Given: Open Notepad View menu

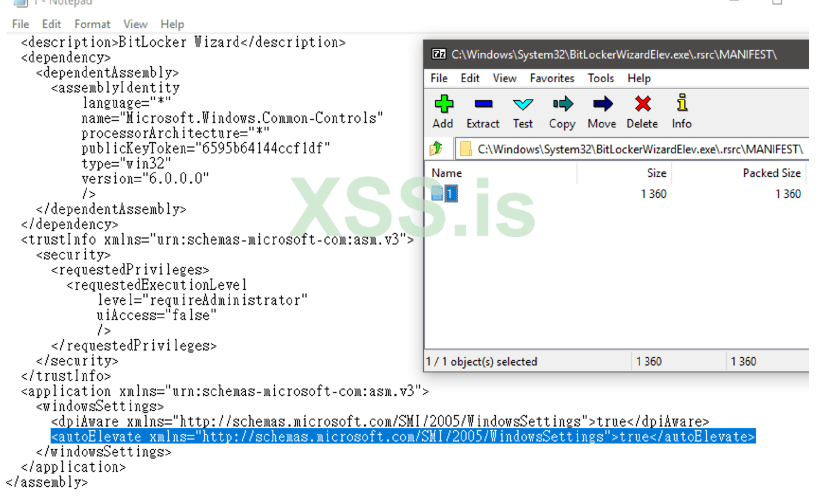Looking at the screenshot, I should coord(135,24).
